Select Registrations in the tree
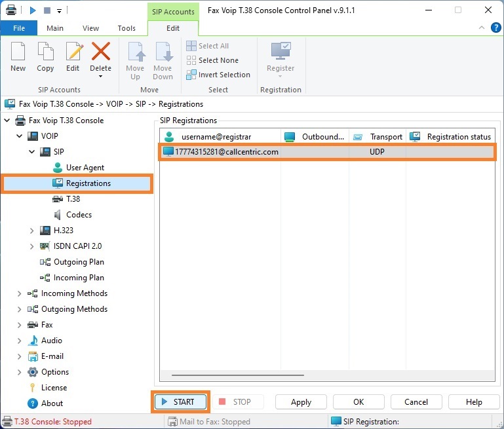This screenshot has width=504, height=429. tap(88, 183)
